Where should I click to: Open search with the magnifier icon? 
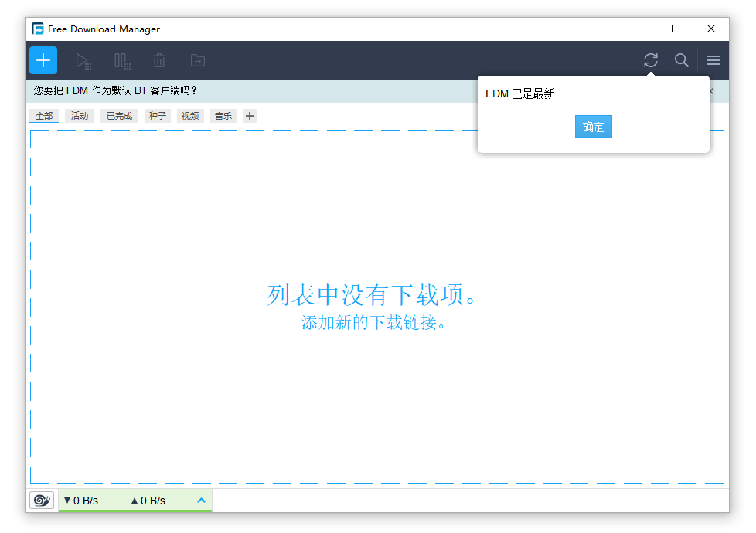tap(681, 59)
